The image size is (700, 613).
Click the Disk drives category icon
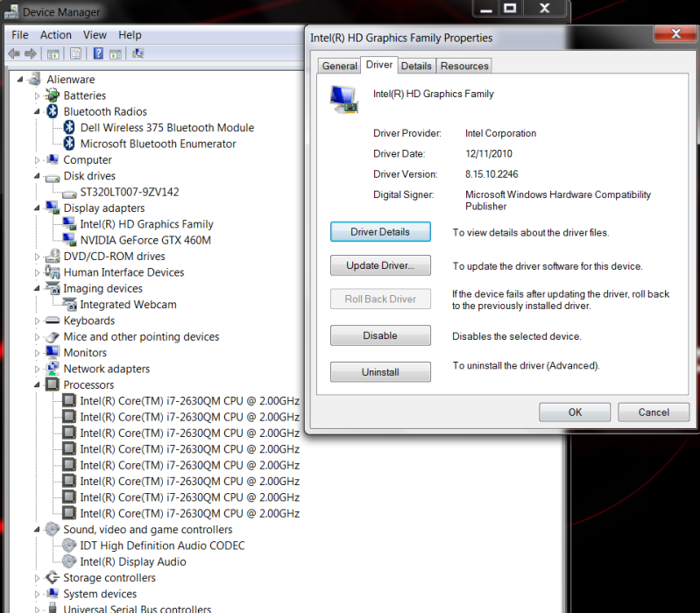coord(53,178)
